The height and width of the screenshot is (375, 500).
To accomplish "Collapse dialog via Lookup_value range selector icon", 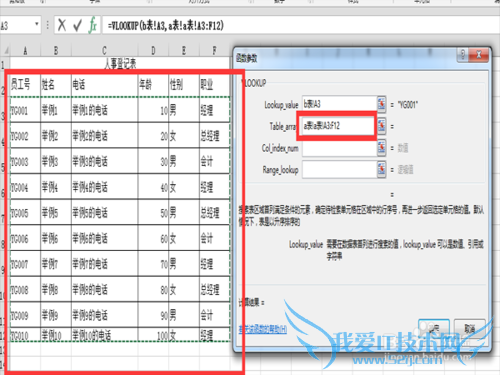I will click(382, 104).
